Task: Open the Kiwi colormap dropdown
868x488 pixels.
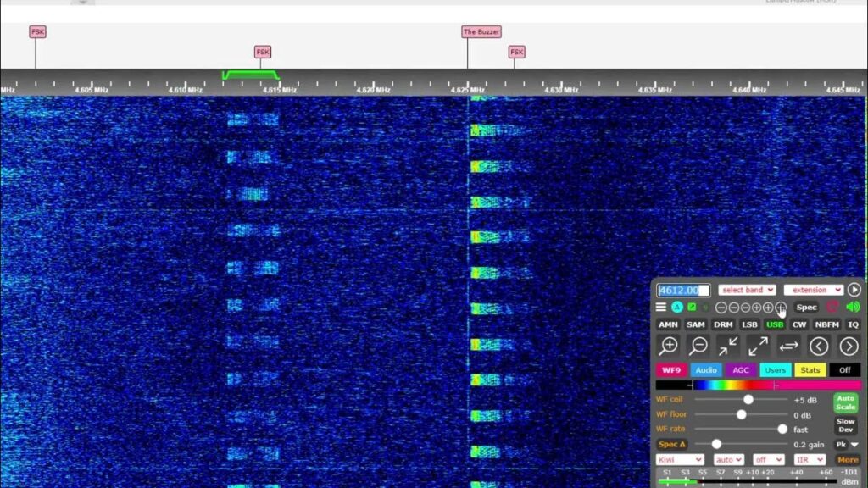Action: tap(680, 460)
